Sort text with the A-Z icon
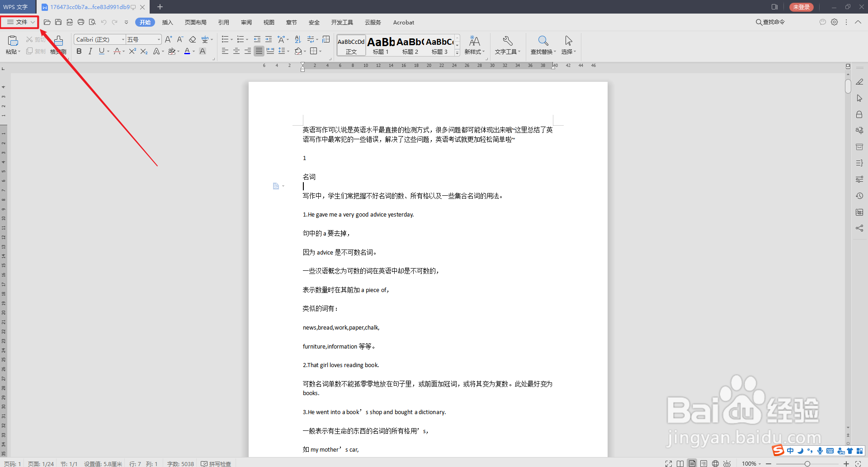The height and width of the screenshot is (467, 868). point(297,39)
